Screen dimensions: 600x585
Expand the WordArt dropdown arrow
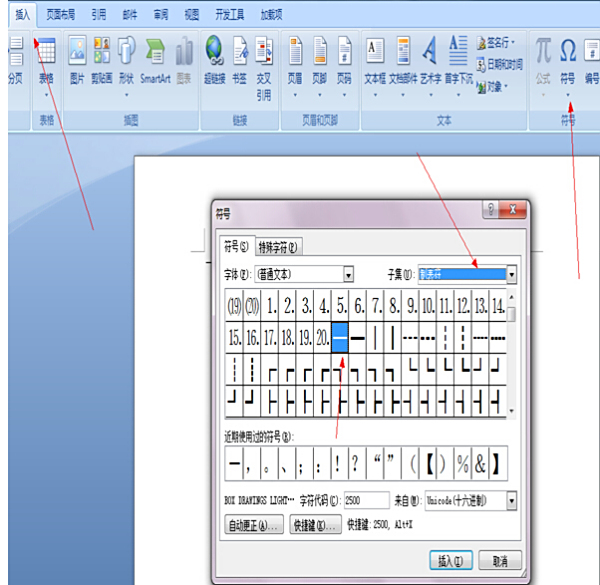pyautogui.click(x=430, y=95)
